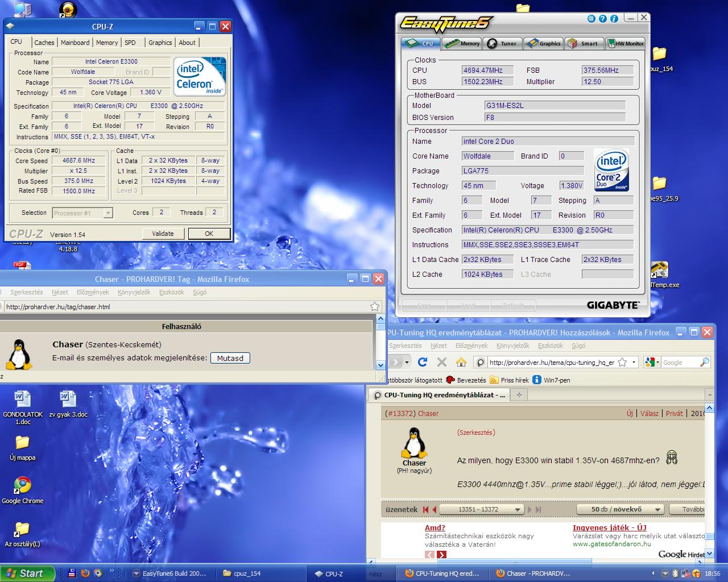728x582 pixels.
Task: Click the stop loading X icon in Firefox
Action: 442,362
